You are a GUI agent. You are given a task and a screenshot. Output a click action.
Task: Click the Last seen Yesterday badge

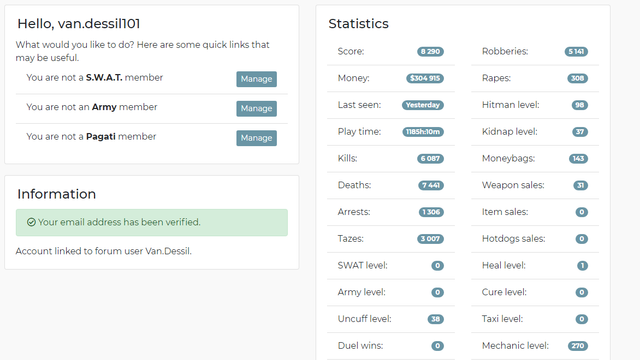click(x=423, y=105)
